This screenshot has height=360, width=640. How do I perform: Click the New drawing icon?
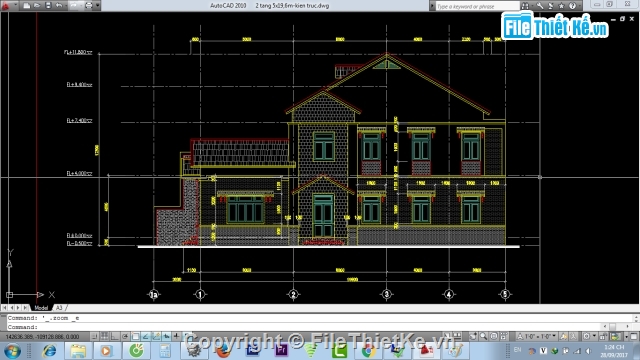tap(27, 6)
